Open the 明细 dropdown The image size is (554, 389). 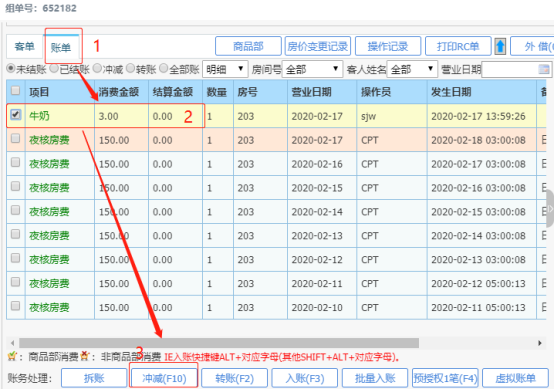point(225,69)
